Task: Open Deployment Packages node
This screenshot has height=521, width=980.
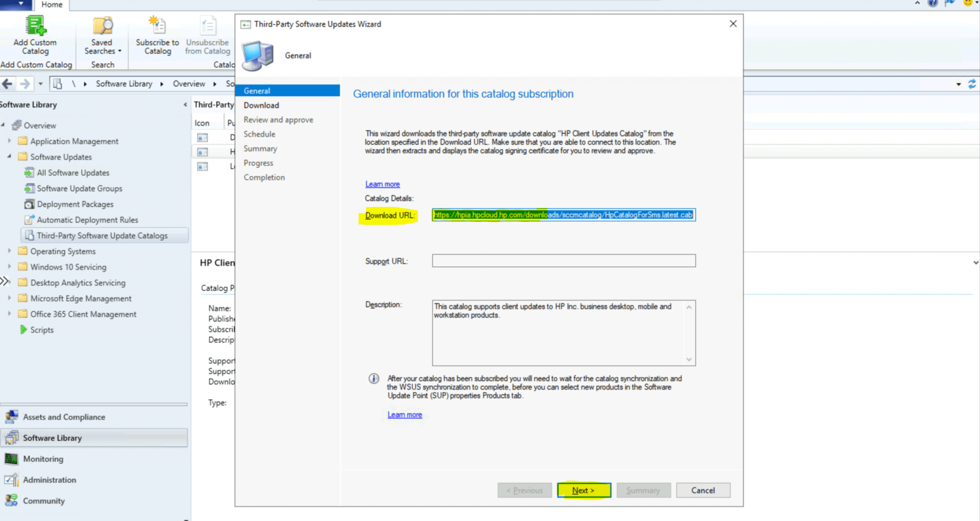Action: coord(75,204)
